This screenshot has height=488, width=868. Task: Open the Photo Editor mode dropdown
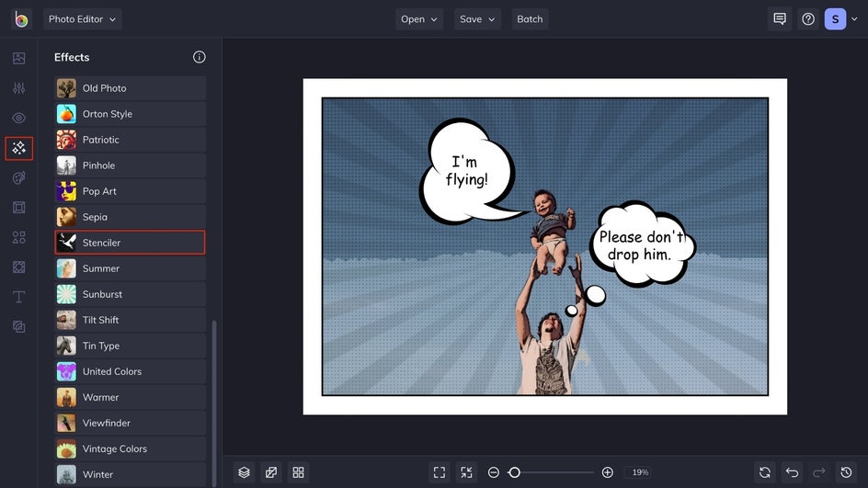coord(83,19)
